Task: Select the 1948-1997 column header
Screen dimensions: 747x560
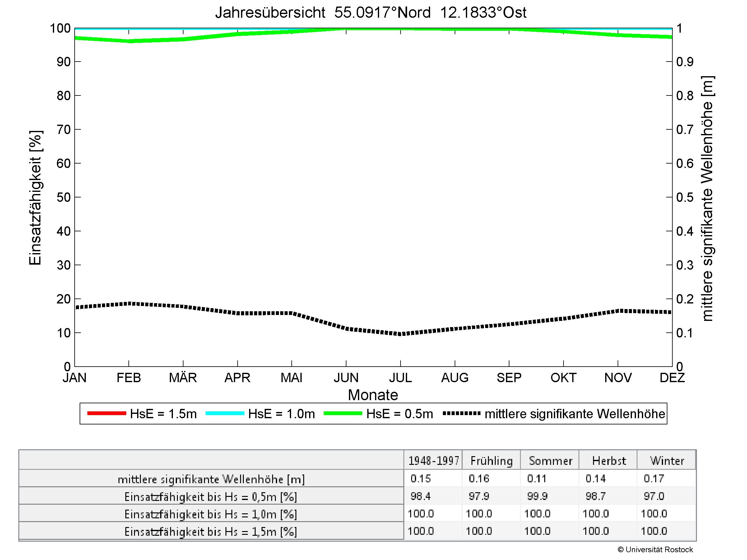Action: pos(434,461)
